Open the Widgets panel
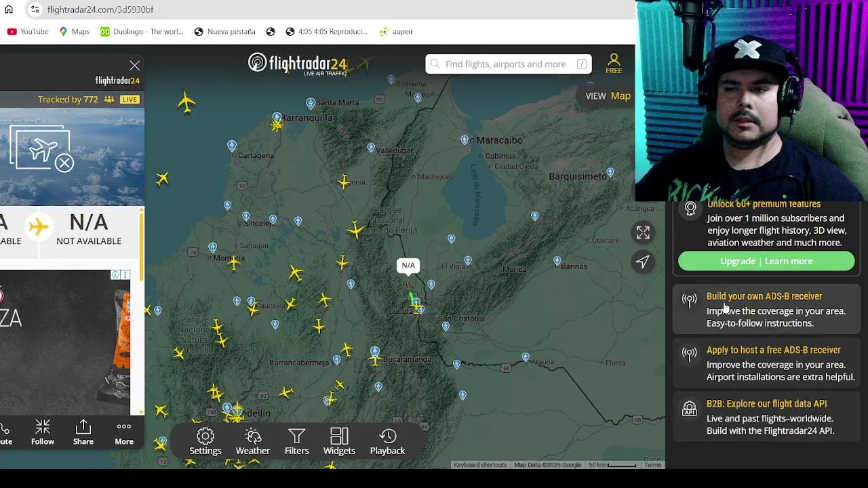 pos(339,441)
